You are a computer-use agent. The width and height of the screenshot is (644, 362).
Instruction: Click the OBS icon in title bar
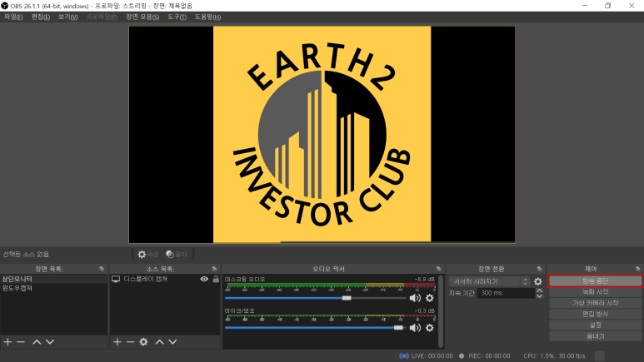coord(5,6)
